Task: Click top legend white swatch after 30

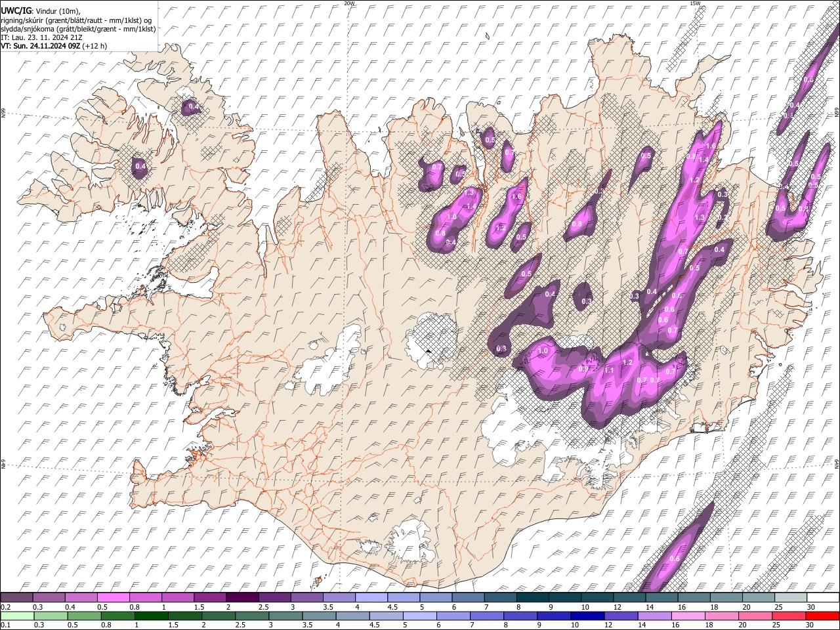Action: (823, 597)
